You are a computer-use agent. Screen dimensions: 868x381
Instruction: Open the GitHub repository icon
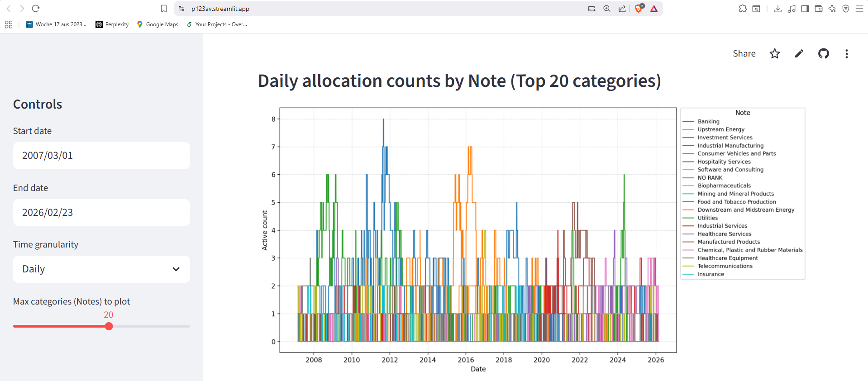coord(824,54)
